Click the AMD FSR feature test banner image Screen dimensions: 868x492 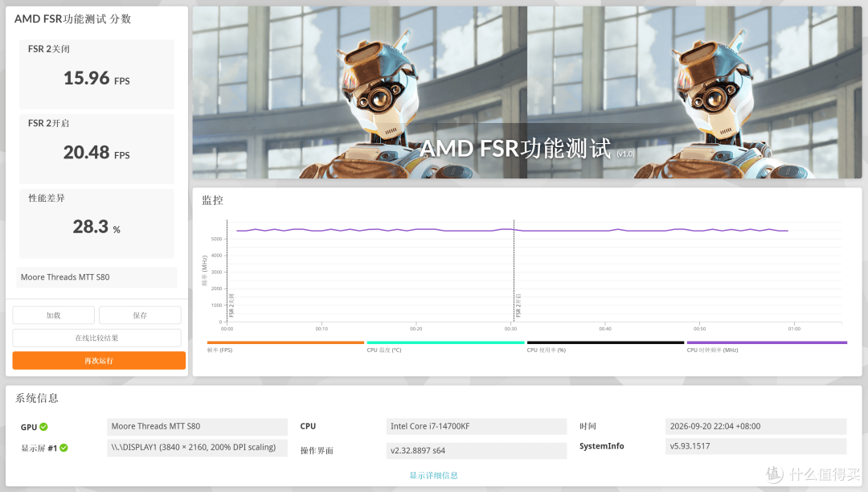[527, 92]
